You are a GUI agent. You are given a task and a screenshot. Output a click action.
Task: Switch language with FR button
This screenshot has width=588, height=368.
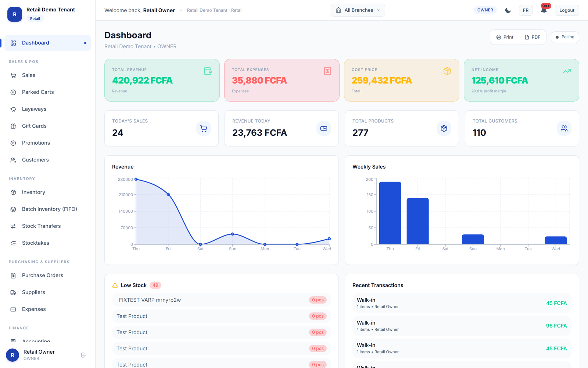click(x=526, y=10)
